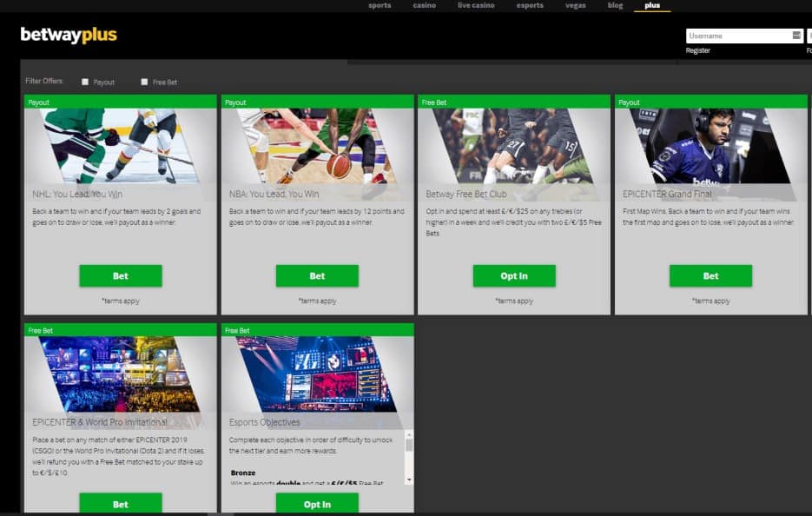Click the Esports Objectives scrollbar up arrow
812x516 pixels.
pyautogui.click(x=409, y=434)
